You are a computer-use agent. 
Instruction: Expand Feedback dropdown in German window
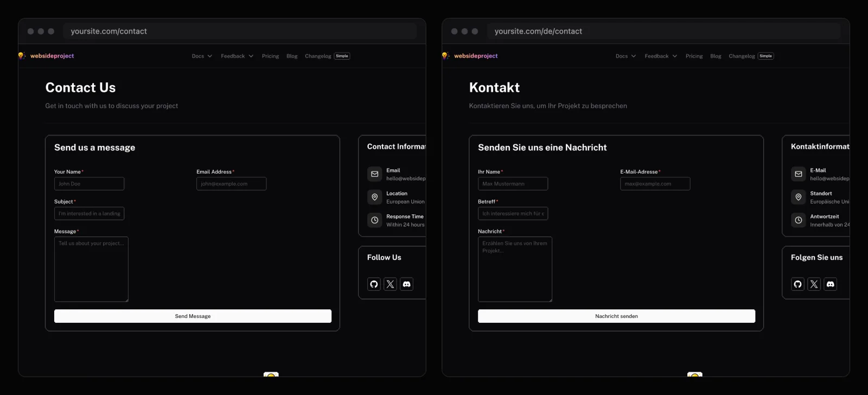[x=661, y=56]
